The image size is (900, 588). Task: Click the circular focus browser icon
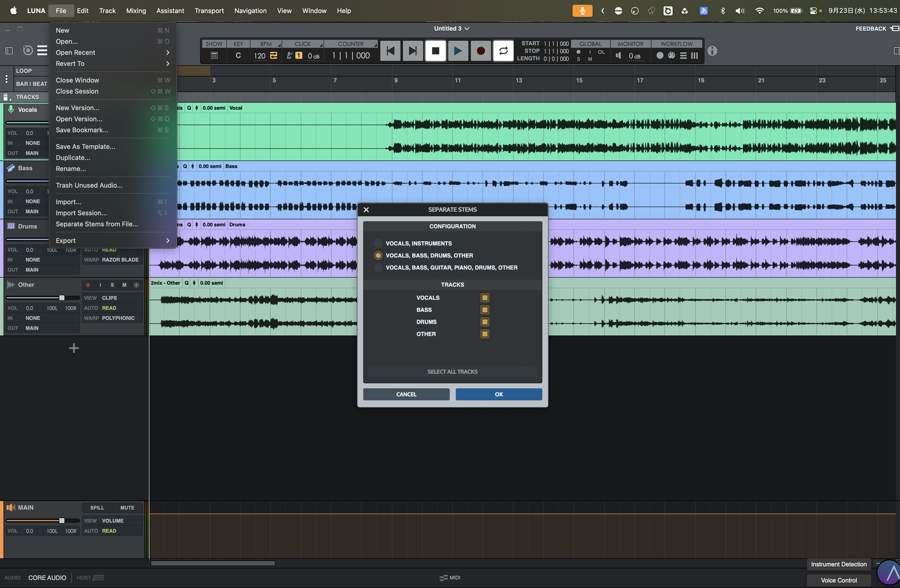point(28,51)
